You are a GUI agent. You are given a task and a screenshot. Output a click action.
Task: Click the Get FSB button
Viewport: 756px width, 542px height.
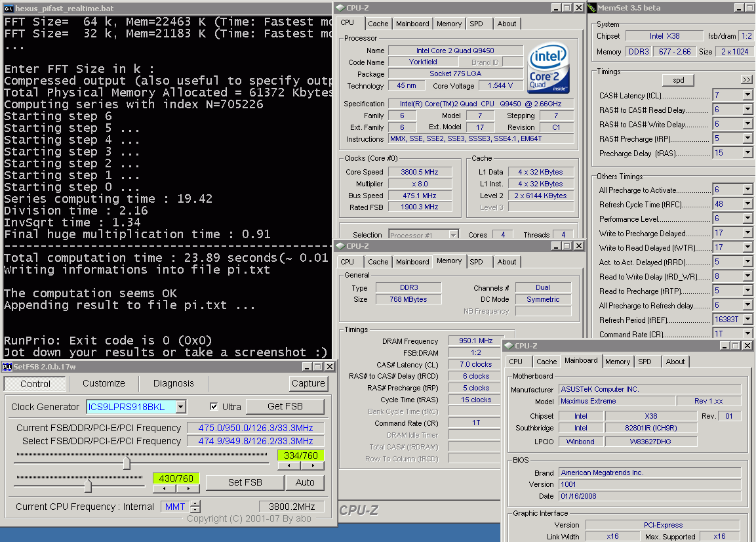coord(285,406)
